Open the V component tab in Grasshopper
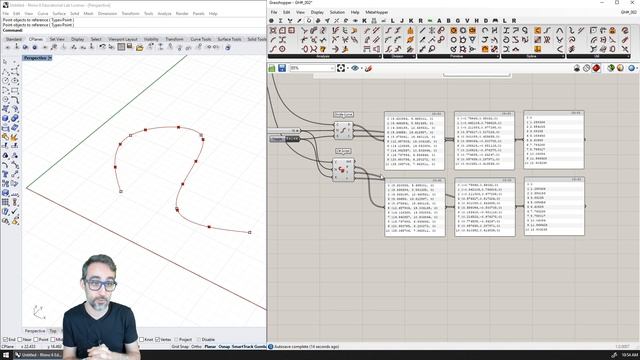Screen dimensions: 640x360 click(x=467, y=20)
